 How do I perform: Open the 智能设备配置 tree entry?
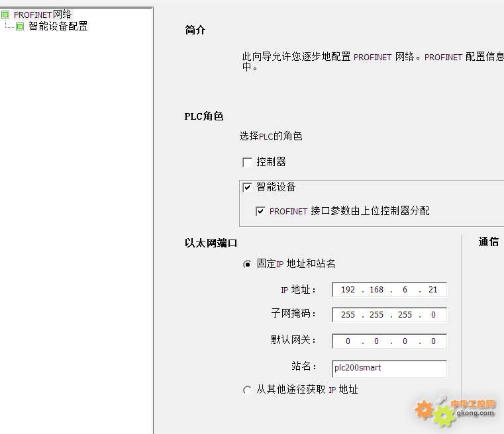click(x=58, y=26)
